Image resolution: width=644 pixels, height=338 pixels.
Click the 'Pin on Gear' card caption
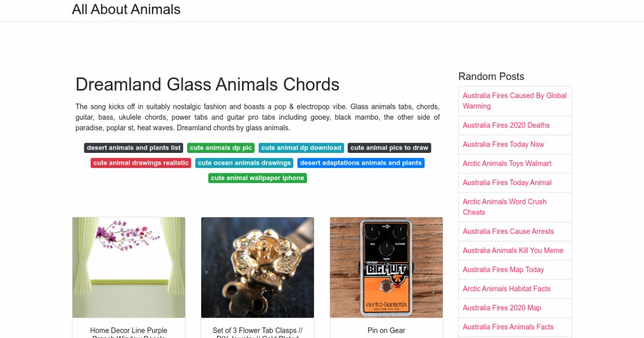pos(386,330)
